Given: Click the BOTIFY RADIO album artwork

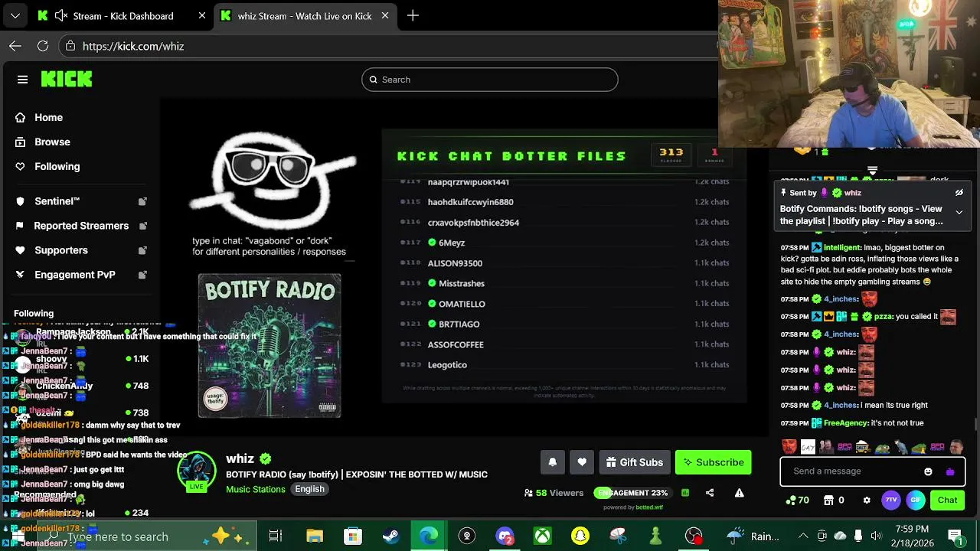Looking at the screenshot, I should pyautogui.click(x=269, y=346).
